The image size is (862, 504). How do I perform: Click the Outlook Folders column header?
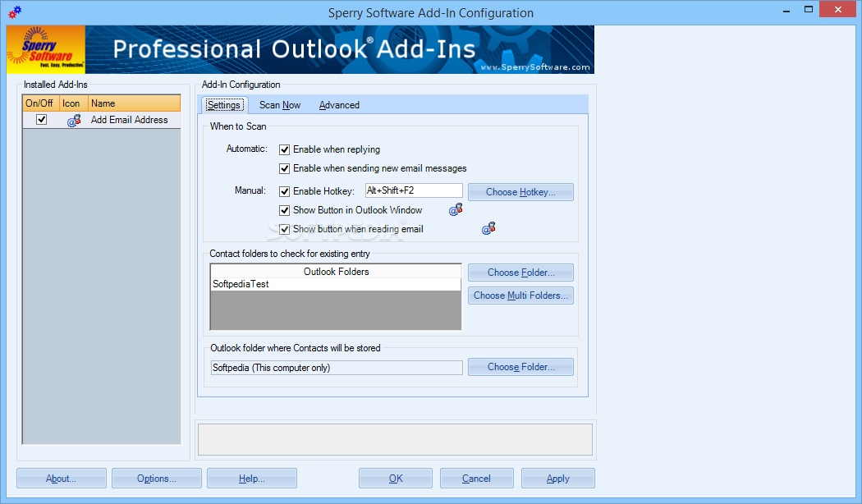pos(336,272)
